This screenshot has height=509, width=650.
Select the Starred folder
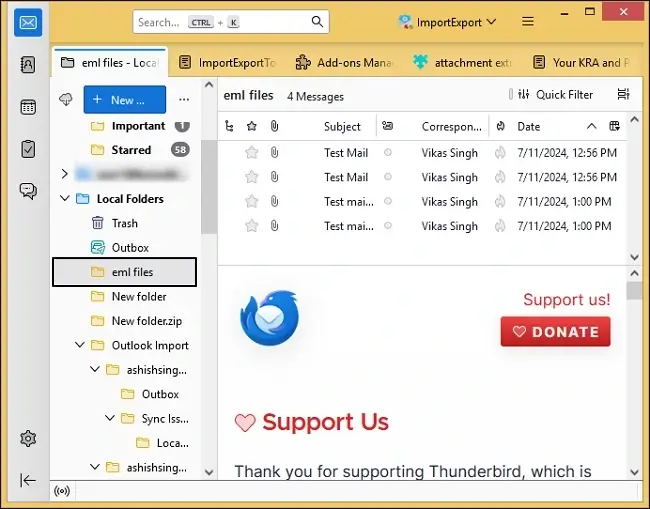pos(124,150)
